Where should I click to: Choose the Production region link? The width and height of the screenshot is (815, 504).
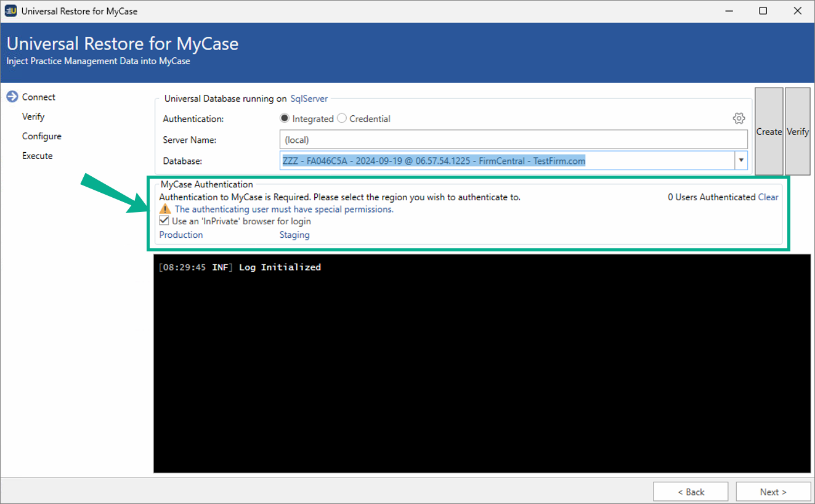tap(181, 235)
